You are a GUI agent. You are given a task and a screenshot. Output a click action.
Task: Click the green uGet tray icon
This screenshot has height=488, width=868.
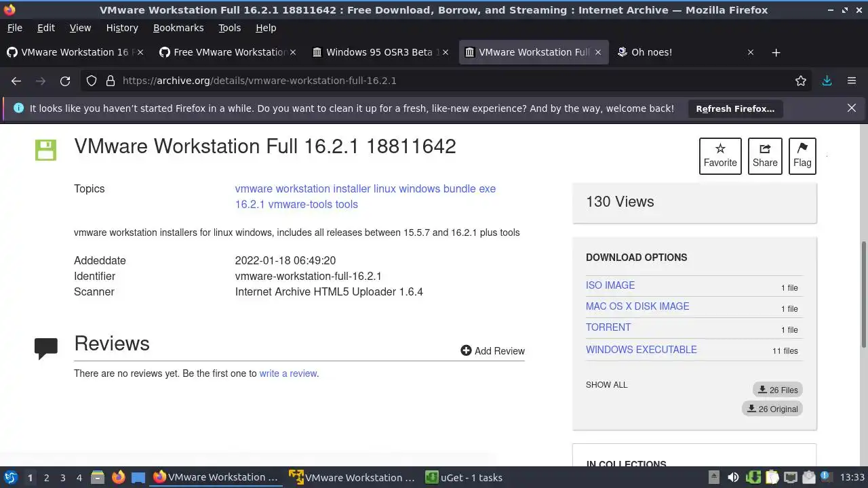point(753,478)
